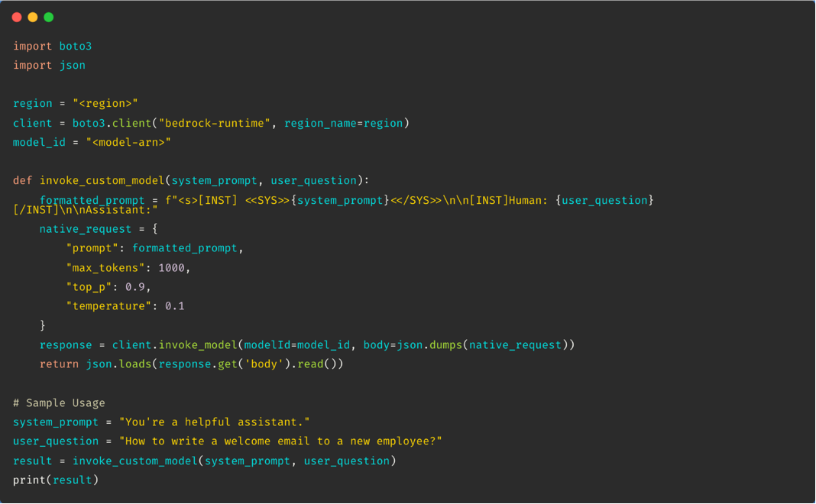Click the "<region>" string value

(105, 103)
